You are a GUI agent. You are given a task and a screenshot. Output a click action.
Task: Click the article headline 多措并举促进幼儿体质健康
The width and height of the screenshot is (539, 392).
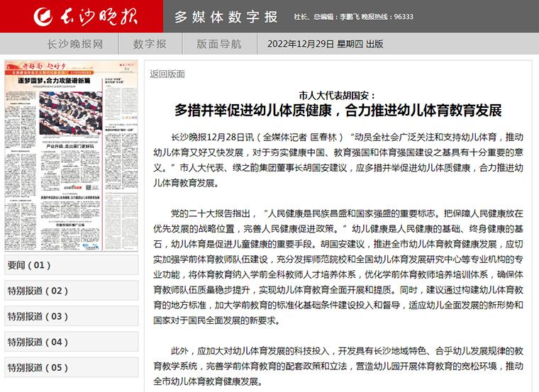338,110
